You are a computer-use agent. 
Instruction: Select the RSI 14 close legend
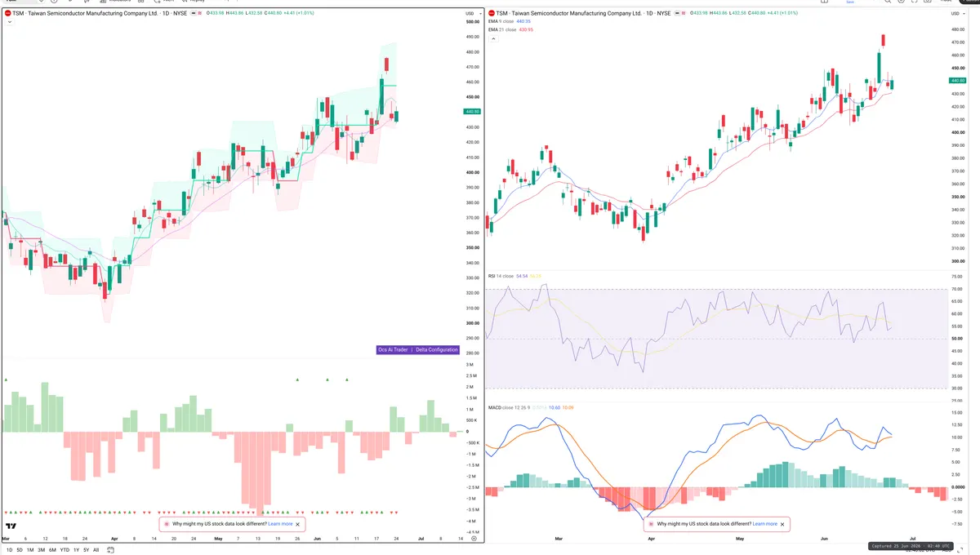[x=501, y=277]
